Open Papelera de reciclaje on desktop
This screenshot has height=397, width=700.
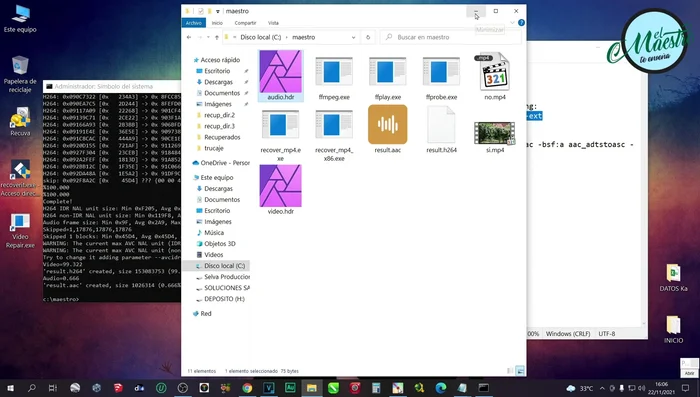click(x=20, y=74)
